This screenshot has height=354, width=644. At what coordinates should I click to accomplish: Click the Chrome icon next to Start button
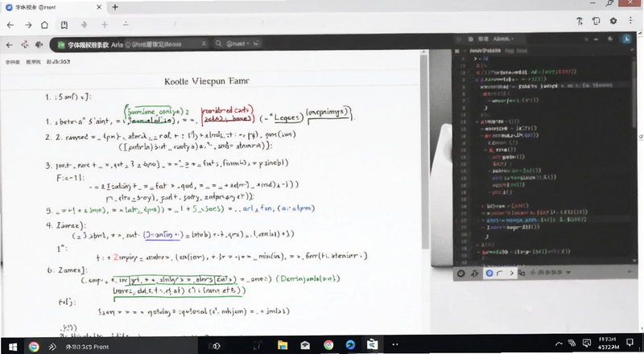pos(34,347)
